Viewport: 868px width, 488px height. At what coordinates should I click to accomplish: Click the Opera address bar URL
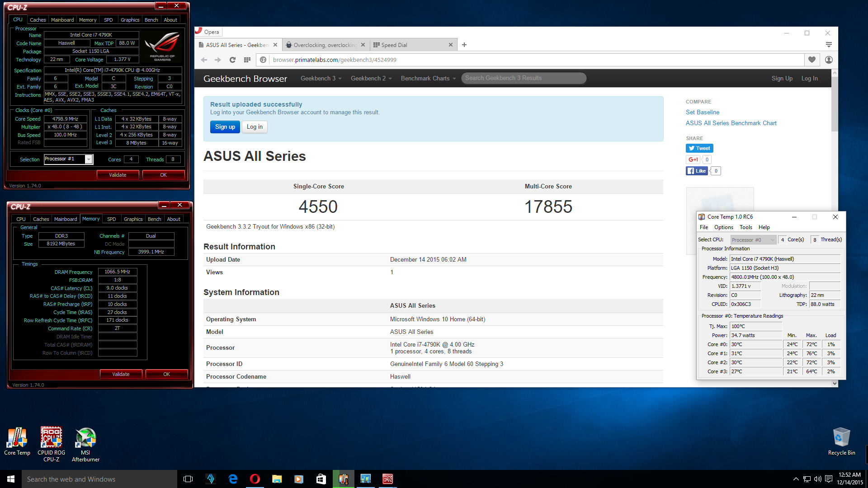[335, 60]
